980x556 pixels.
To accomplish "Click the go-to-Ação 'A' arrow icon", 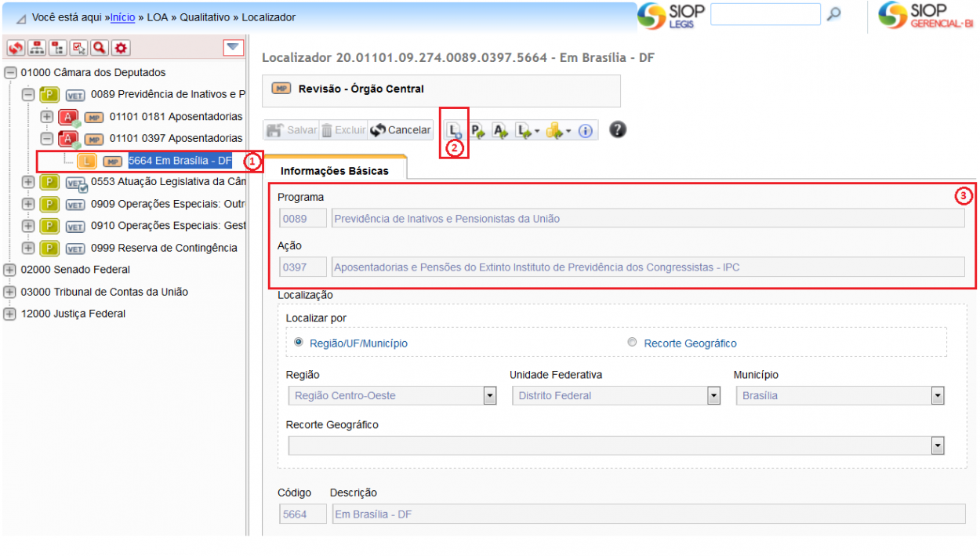I will pyautogui.click(x=500, y=131).
